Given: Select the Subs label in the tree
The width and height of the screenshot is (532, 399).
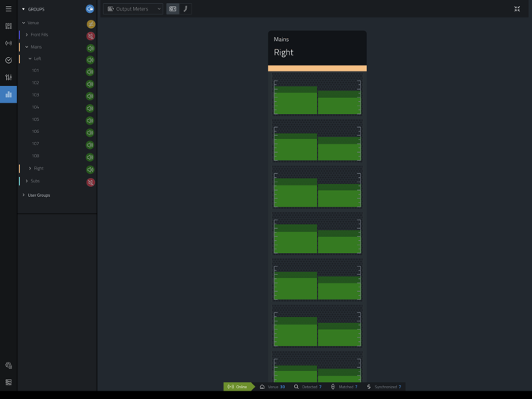Looking at the screenshot, I should [35, 181].
